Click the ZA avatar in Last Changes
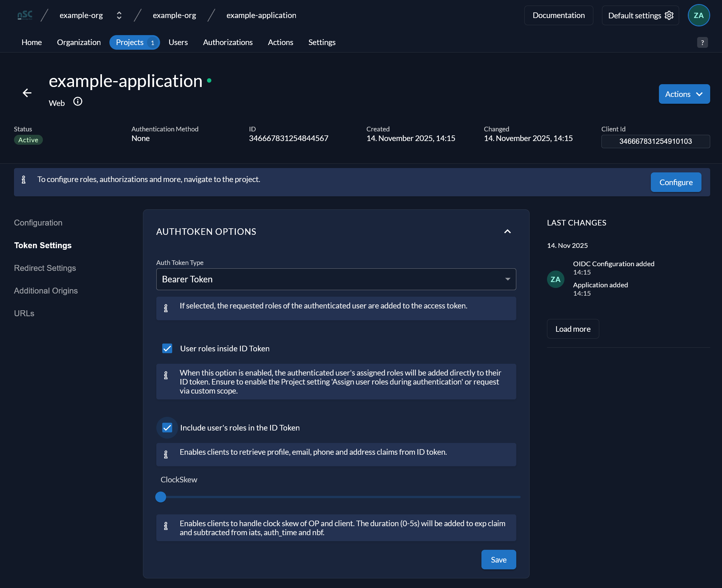 (555, 279)
